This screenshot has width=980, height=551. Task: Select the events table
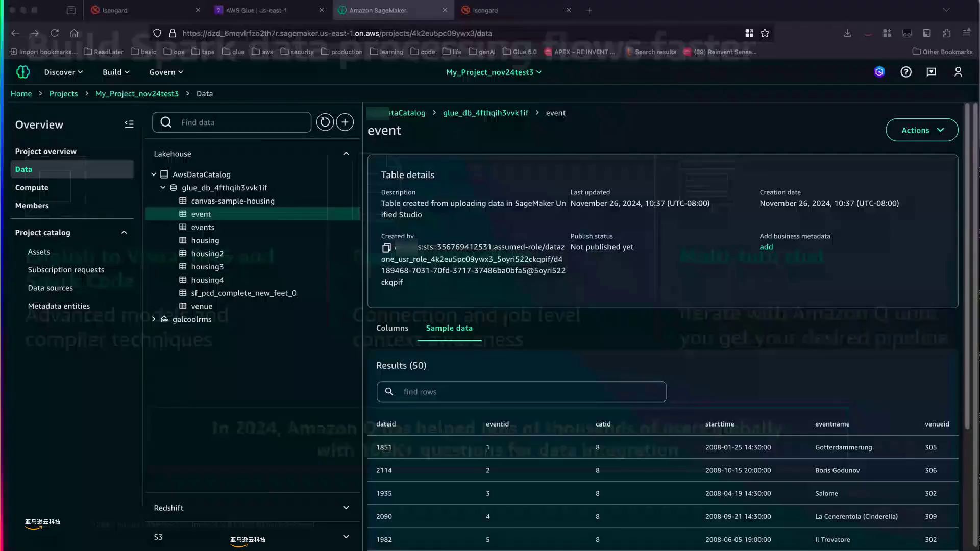tap(203, 228)
